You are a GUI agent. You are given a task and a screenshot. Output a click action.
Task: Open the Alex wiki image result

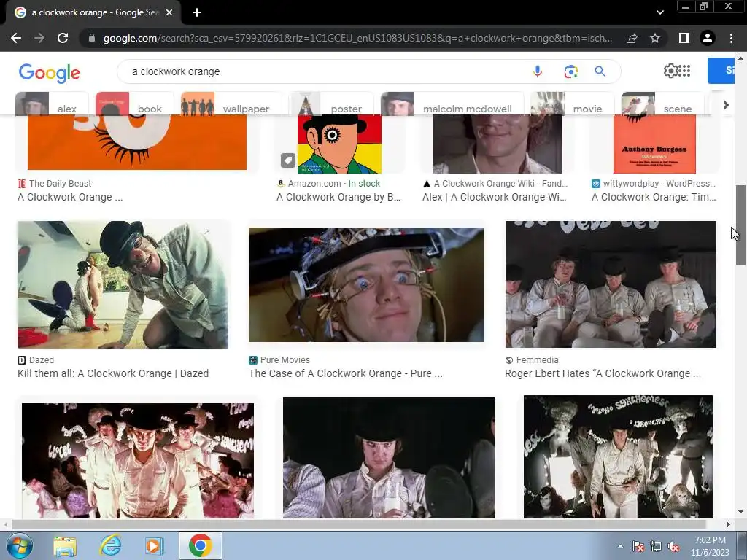point(497,144)
